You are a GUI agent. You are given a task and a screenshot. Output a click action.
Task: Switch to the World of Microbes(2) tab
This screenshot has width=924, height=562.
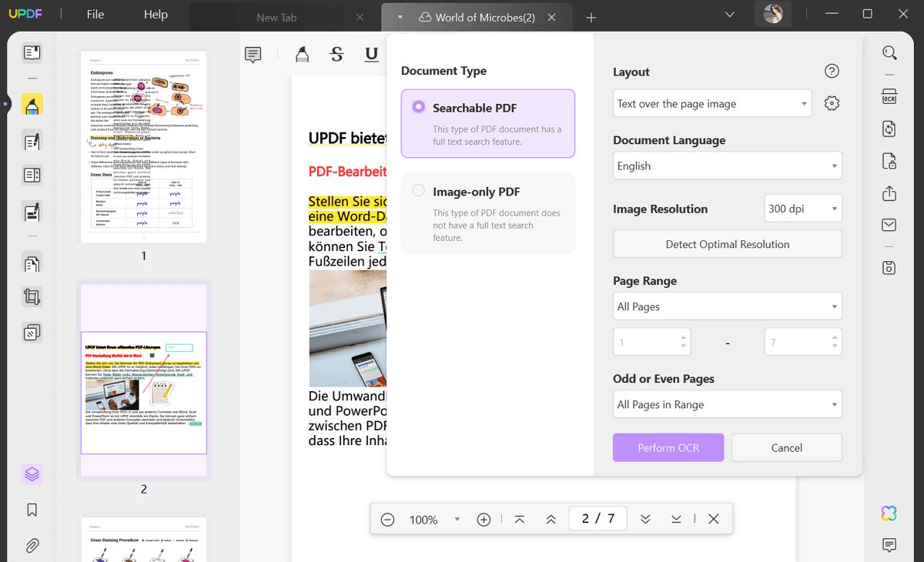[x=485, y=18]
